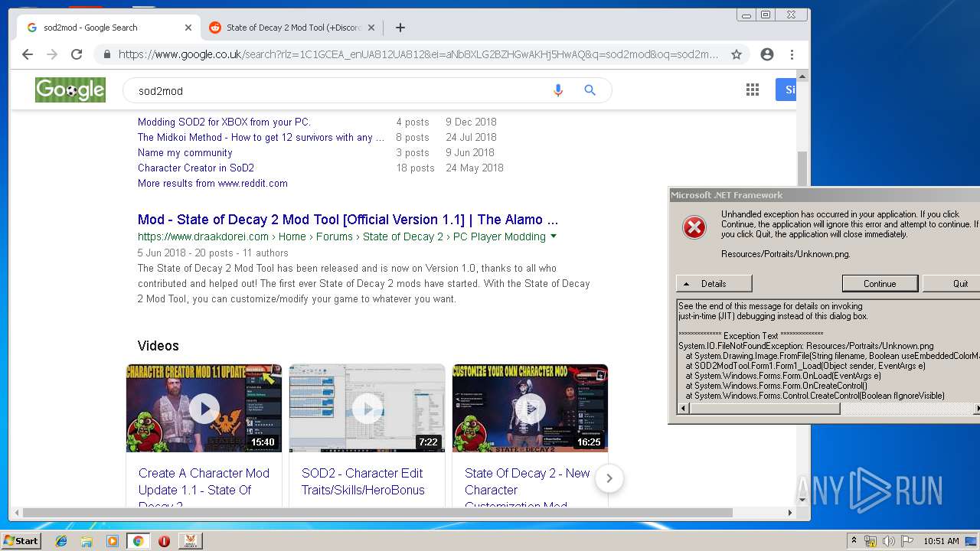980x551 pixels.
Task: Open 'Create A Character Mod Update 1.1' video title
Action: coord(204,489)
